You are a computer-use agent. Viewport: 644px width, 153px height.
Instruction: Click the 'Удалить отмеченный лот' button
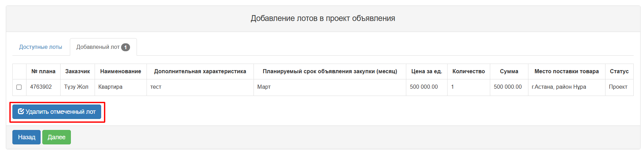click(x=57, y=112)
